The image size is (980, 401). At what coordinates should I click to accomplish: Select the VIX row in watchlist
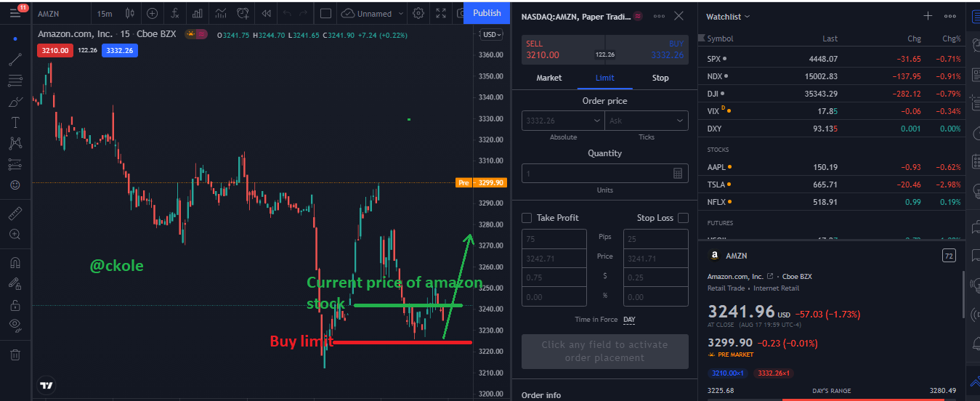click(x=831, y=111)
